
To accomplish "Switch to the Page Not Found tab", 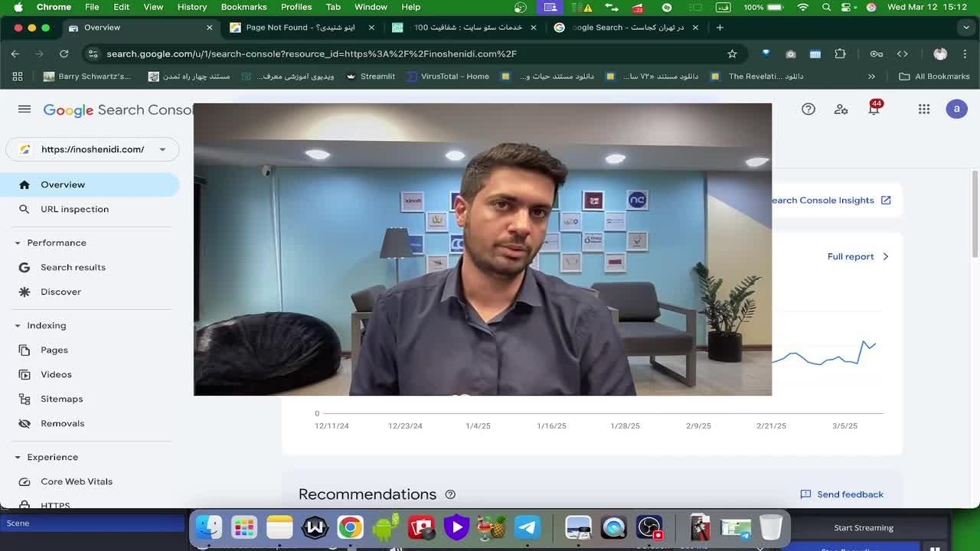I will (x=299, y=28).
